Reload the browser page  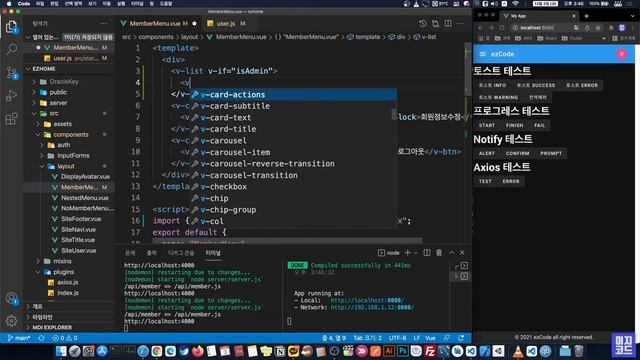pyautogui.click(x=502, y=28)
